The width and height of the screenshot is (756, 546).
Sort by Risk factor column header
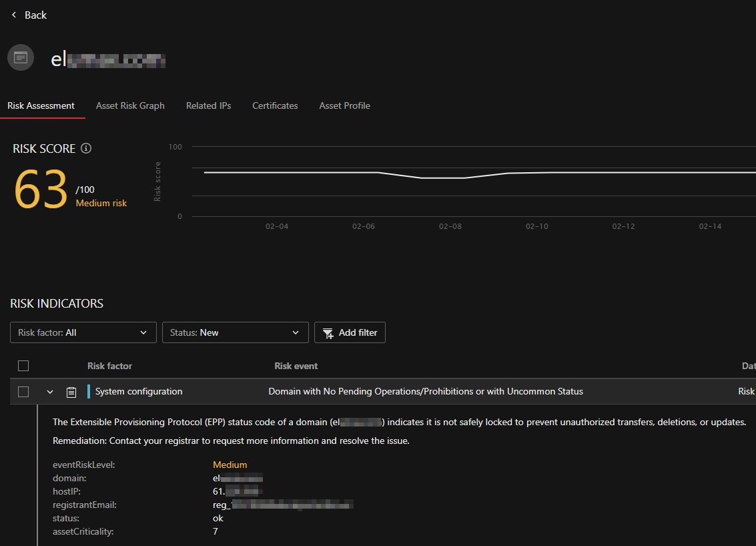coord(109,366)
